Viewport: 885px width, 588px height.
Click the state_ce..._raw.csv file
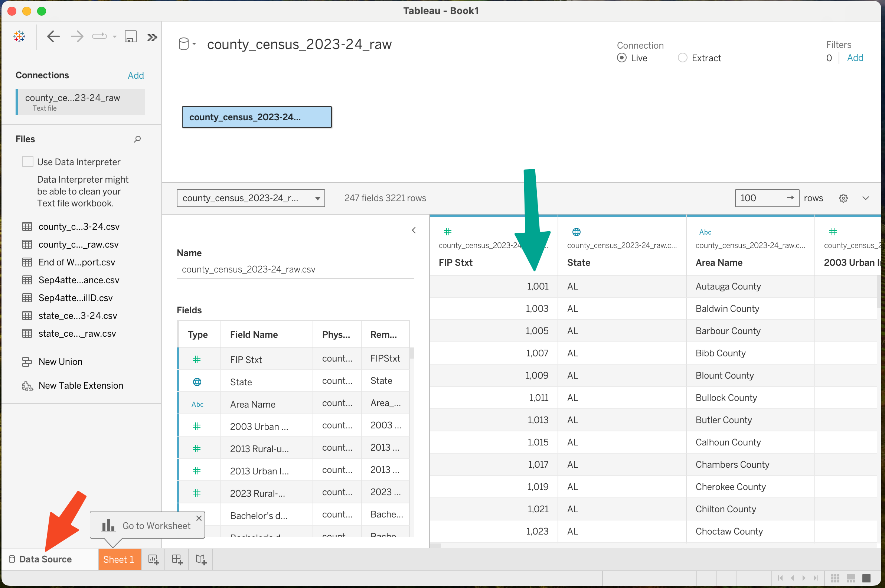[77, 333]
